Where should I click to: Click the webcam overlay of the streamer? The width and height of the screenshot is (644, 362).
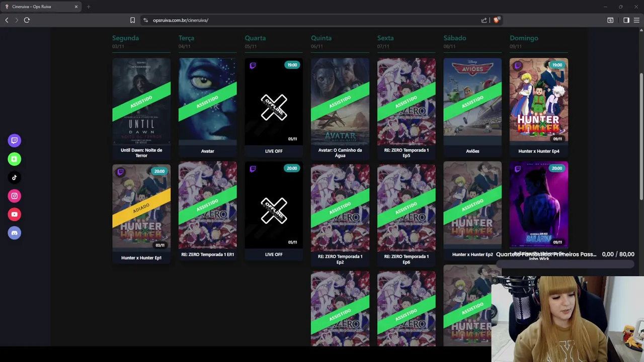tap(568, 319)
